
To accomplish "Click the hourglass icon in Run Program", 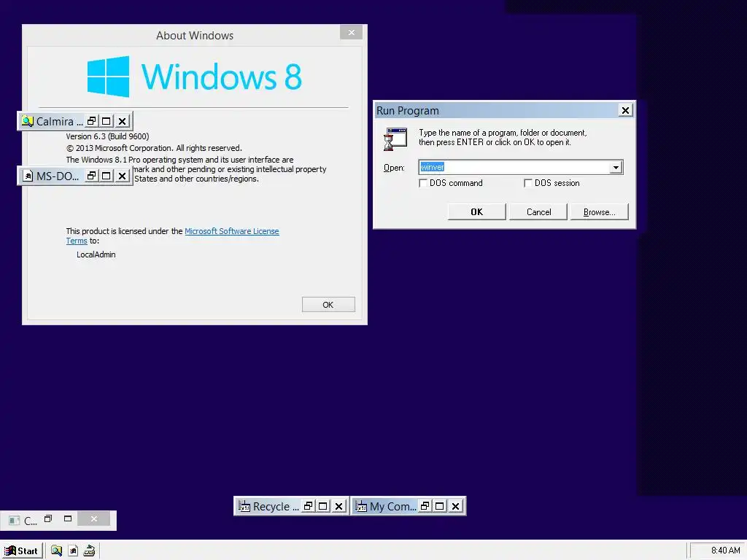I will (395, 139).
